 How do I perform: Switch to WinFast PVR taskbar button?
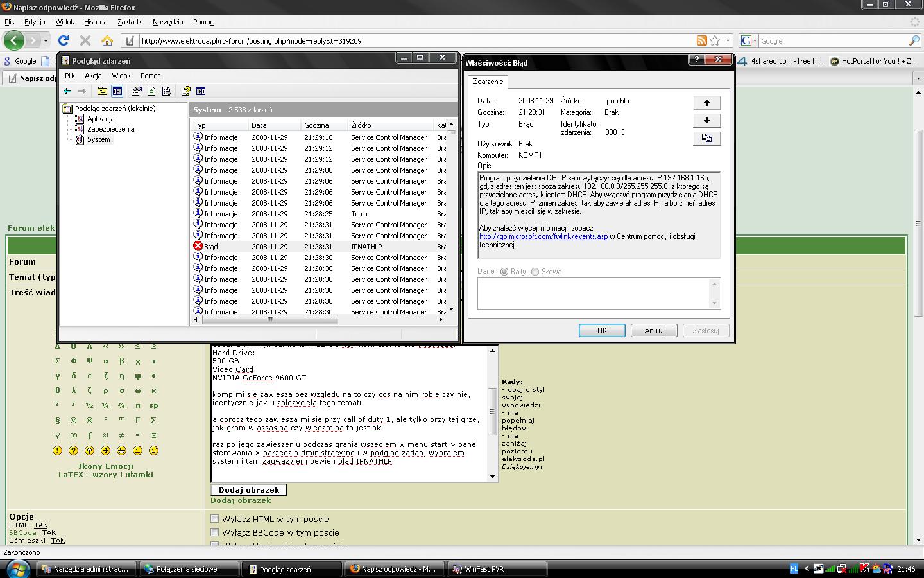point(499,569)
